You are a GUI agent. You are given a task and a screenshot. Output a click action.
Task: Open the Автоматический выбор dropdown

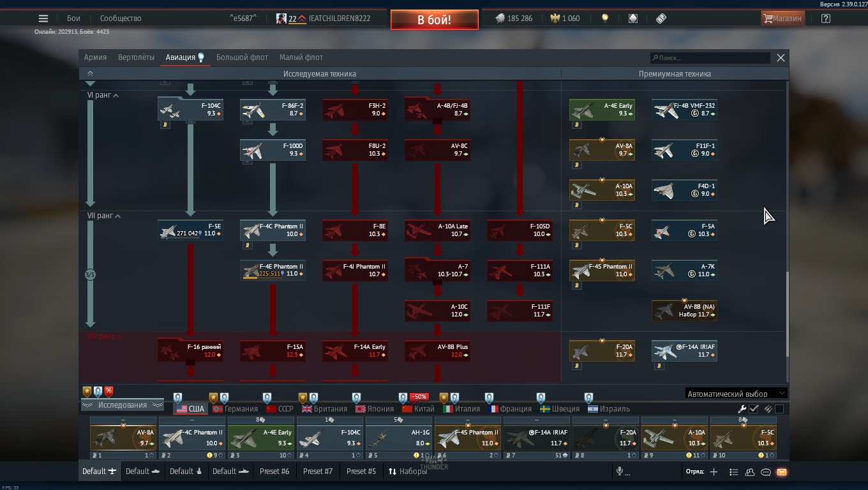736,394
